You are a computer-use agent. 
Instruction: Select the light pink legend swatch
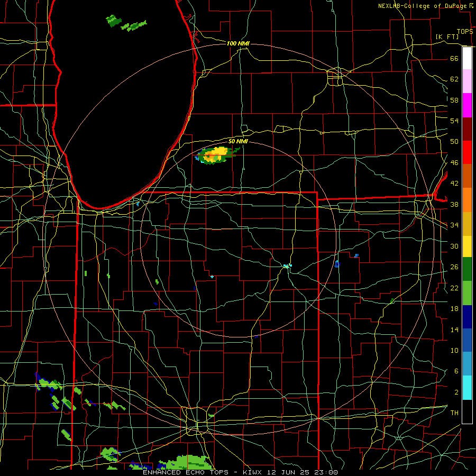(x=467, y=81)
